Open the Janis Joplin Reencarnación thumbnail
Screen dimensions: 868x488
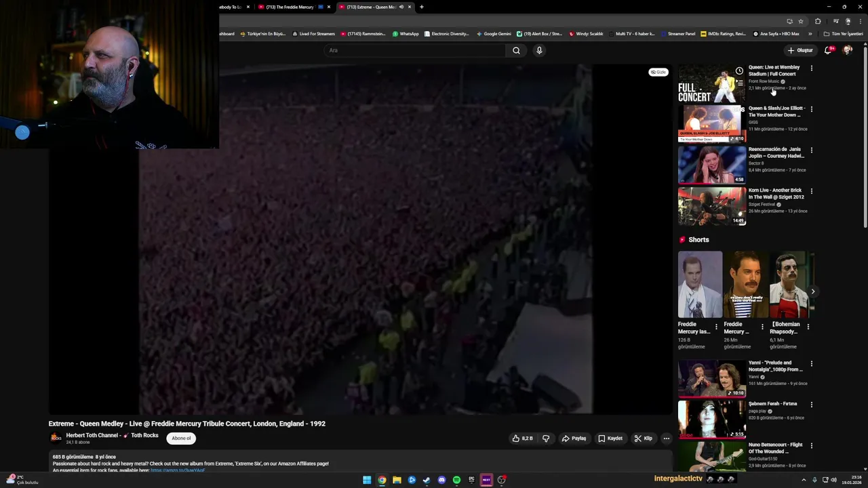(711, 165)
